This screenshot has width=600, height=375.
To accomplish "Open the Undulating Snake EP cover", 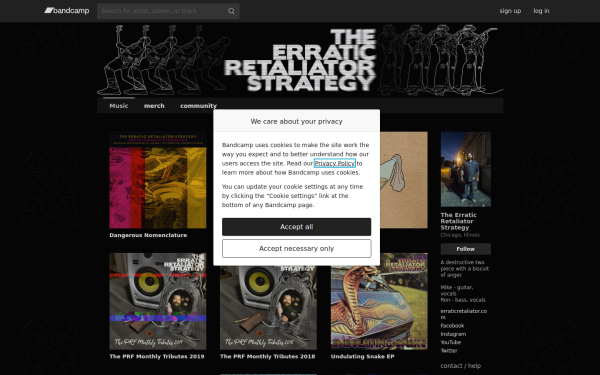I will 379,301.
